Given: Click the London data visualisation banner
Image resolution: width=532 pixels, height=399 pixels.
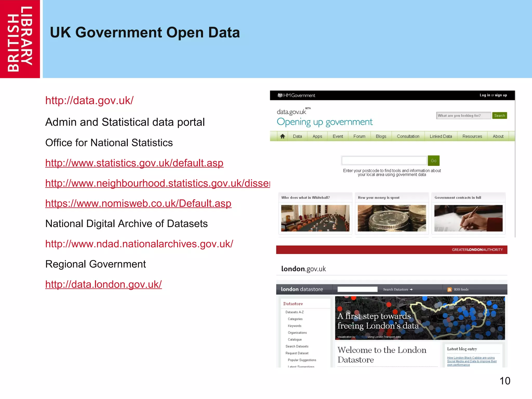Looking at the screenshot, I should pos(420,318).
